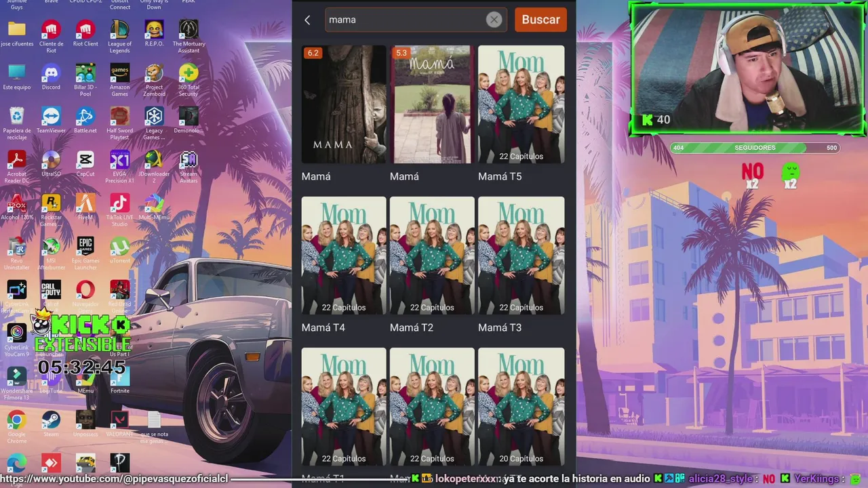The height and width of the screenshot is (488, 868).
Task: Open the Mamá movie poster rated 5.3
Action: coord(432,104)
